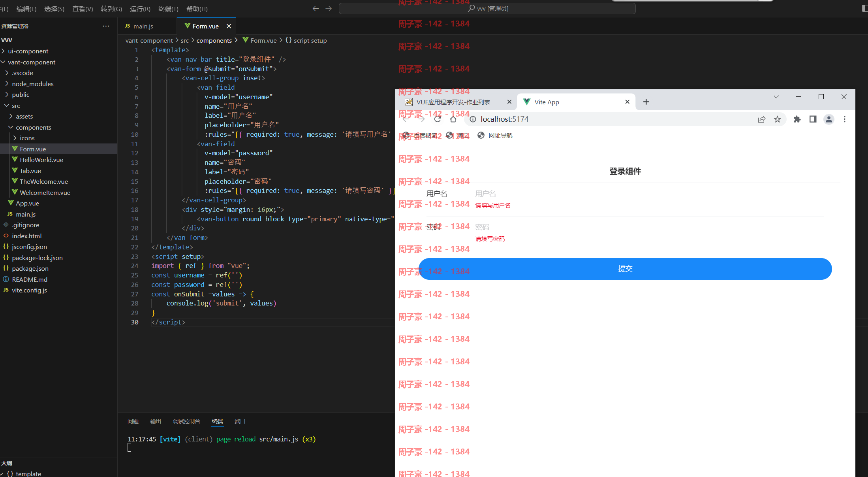Switch to the 调试控制台 panel tab
This screenshot has height=477, width=868.
pos(186,421)
